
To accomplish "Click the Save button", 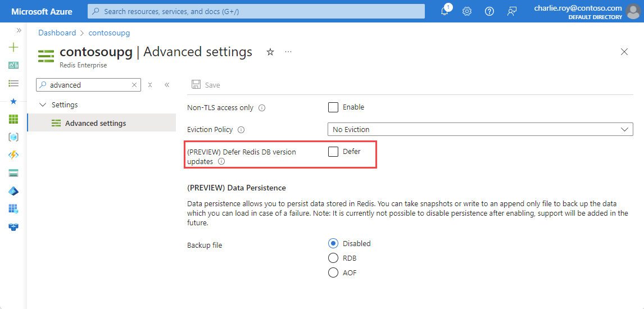I will point(206,85).
